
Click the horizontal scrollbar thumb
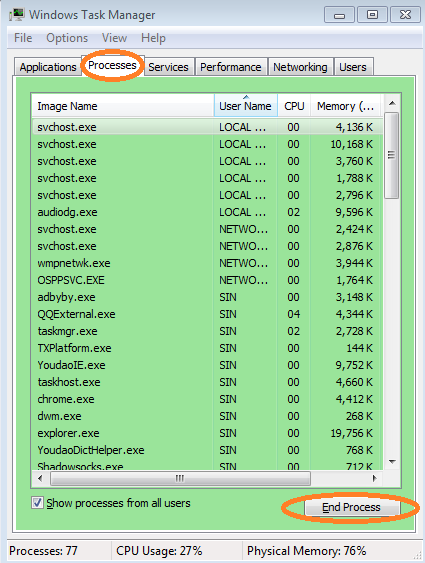[x=180, y=478]
